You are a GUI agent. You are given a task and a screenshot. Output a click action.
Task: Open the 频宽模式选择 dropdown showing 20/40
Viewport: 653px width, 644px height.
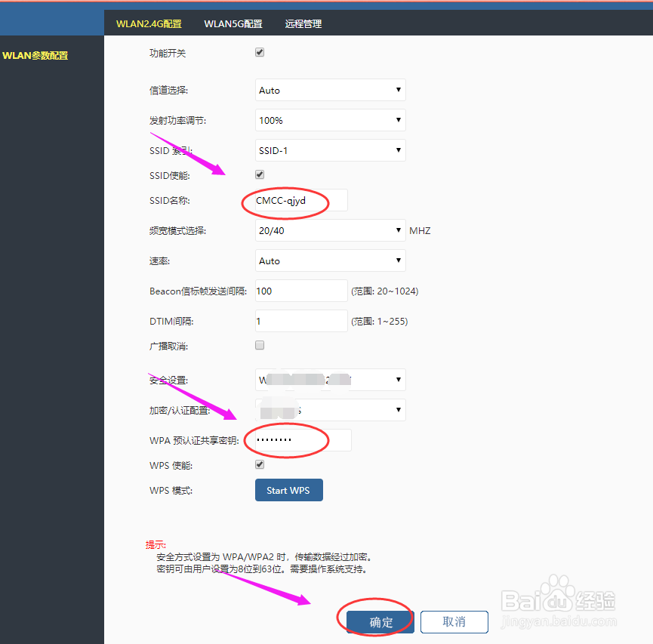[x=330, y=230]
